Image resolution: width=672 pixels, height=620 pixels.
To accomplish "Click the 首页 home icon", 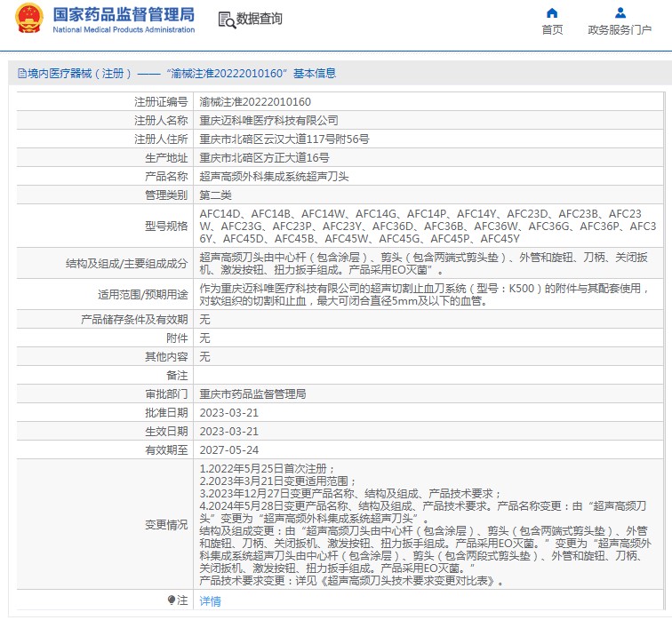I will click(x=552, y=12).
